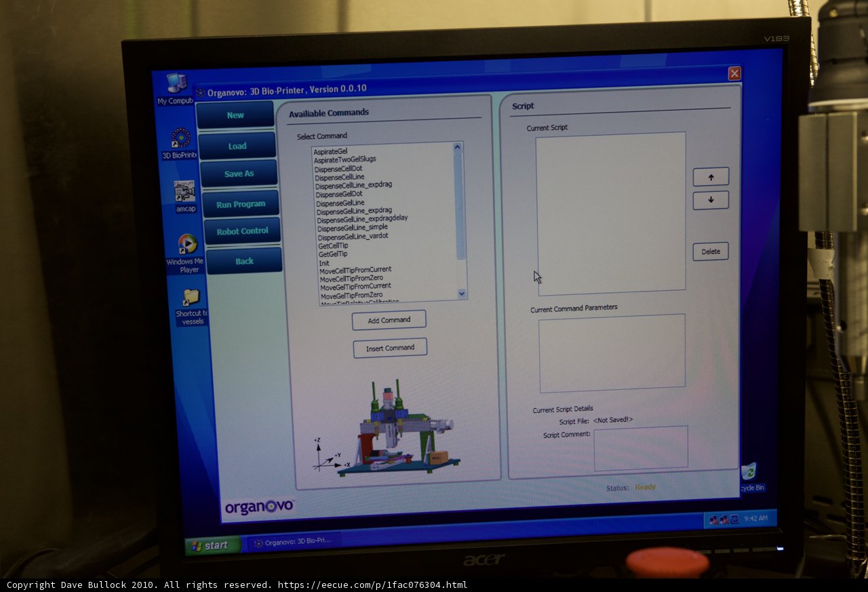
Task: Click the Ready status text
Action: pos(645,488)
